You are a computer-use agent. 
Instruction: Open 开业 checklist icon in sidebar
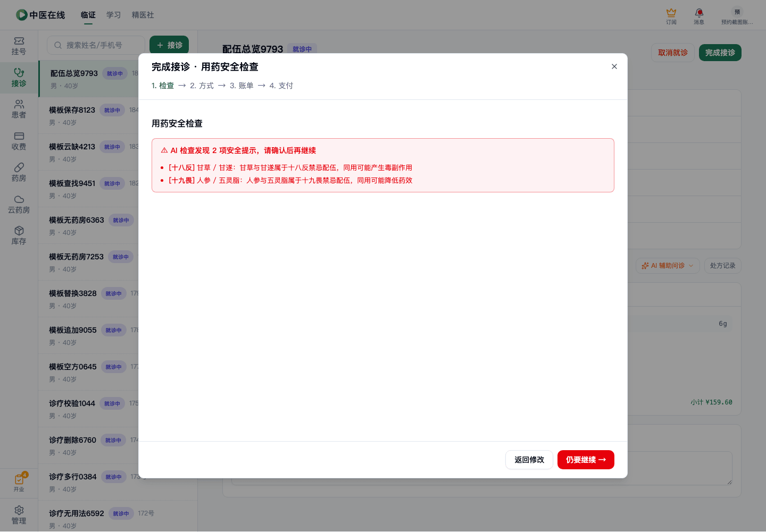pos(19,483)
